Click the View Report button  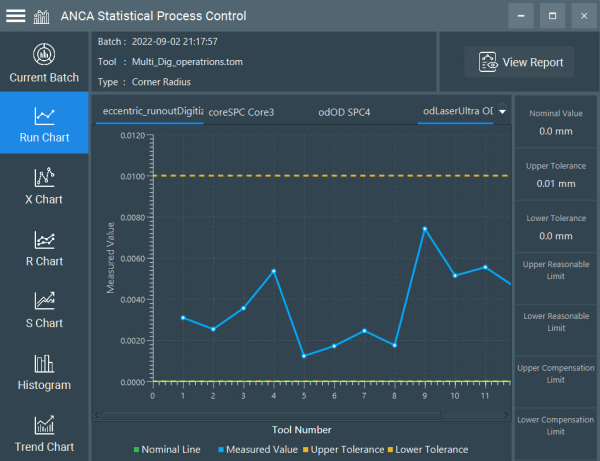[519, 62]
